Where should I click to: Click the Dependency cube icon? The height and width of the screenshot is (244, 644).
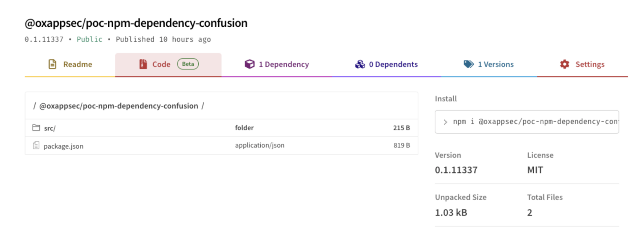point(250,64)
